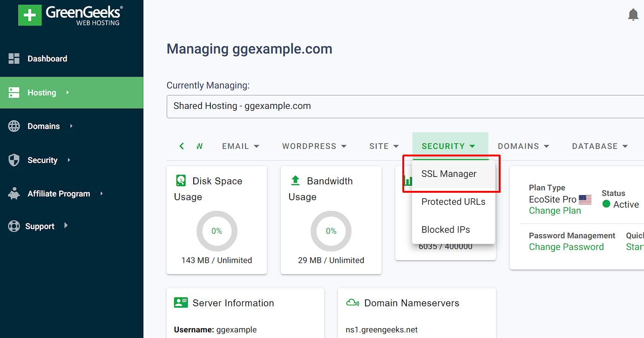Click the Disk Space Usage drive icon
Image resolution: width=644 pixels, height=338 pixels.
[x=181, y=181]
